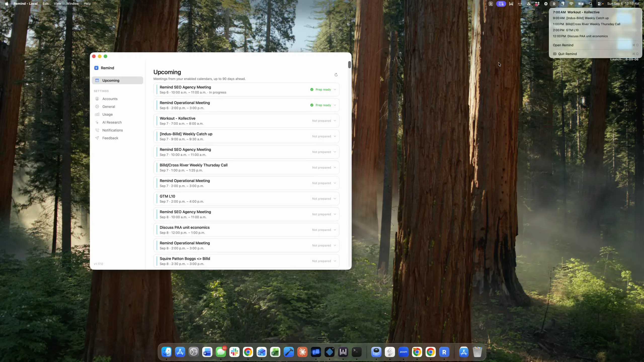Expand the Sep 6 Remind SEO Agency Meeting row
Viewport: 644px width, 362px height.
click(335, 89)
